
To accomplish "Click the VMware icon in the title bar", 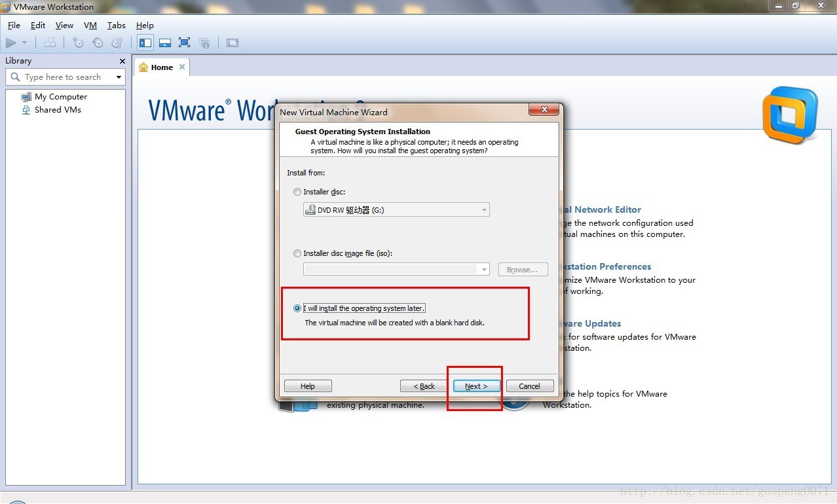I will coord(6,7).
